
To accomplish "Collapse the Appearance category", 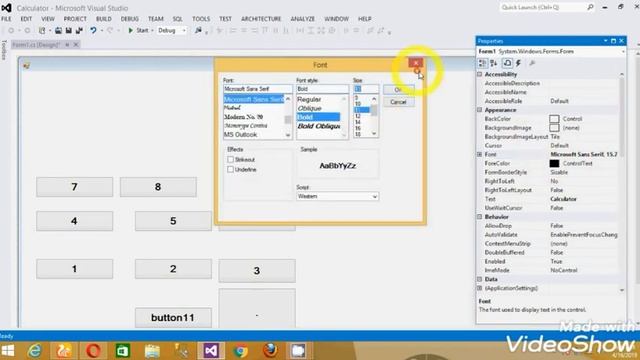I will click(x=480, y=110).
